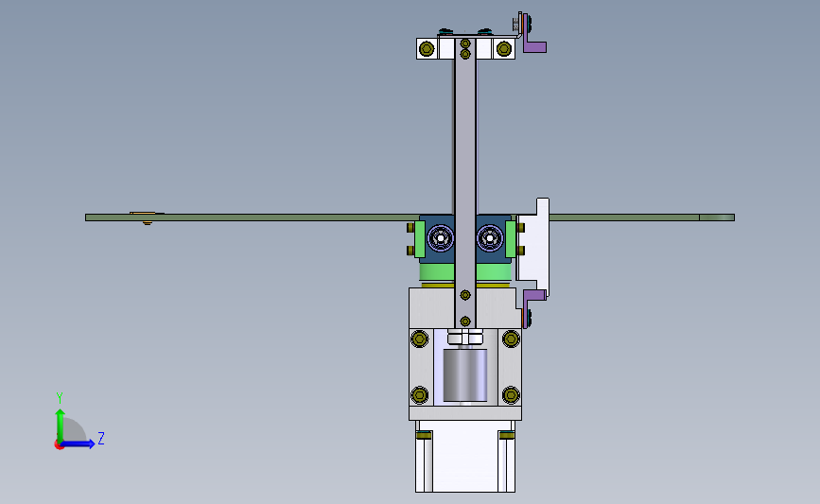Pick the lower-left bolt on the motor mount

419,395
